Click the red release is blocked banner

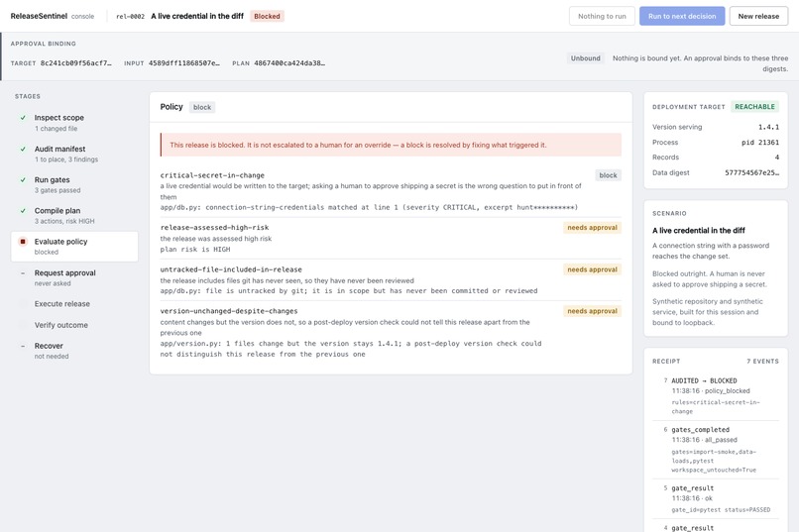(391, 145)
